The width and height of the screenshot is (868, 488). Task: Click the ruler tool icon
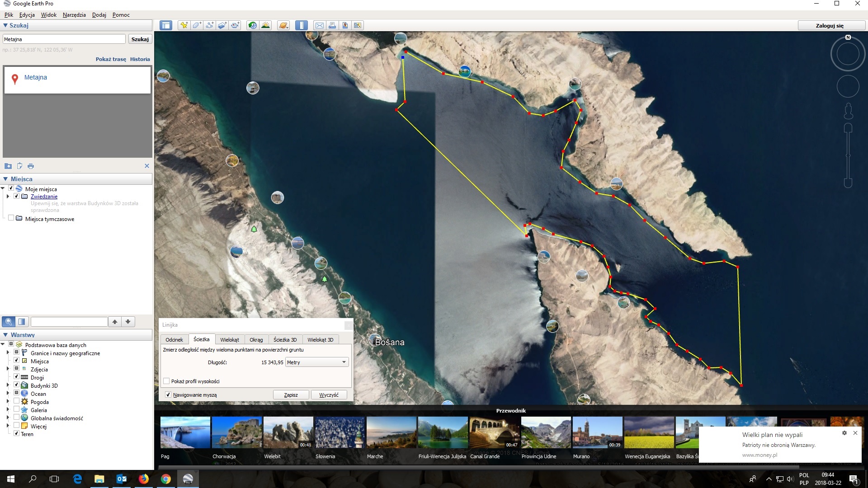(301, 25)
